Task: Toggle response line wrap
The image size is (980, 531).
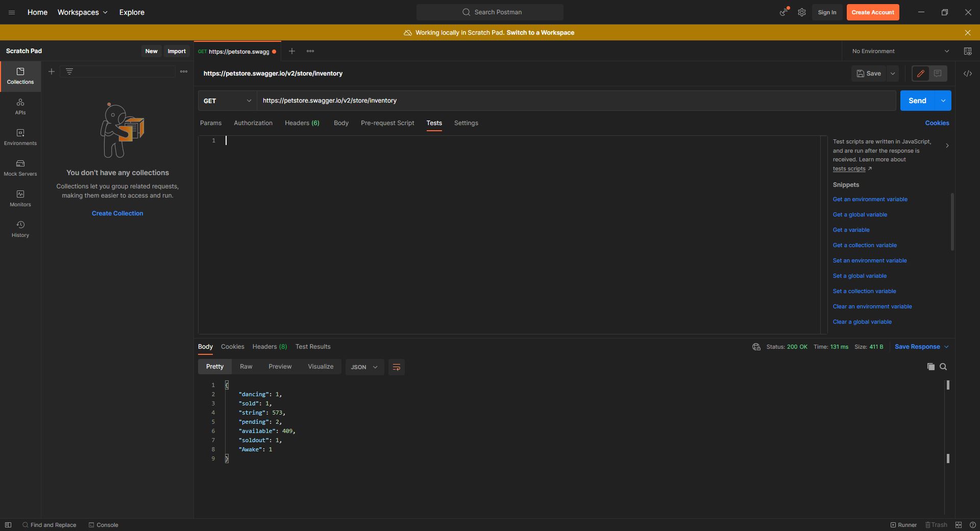Action: (396, 367)
